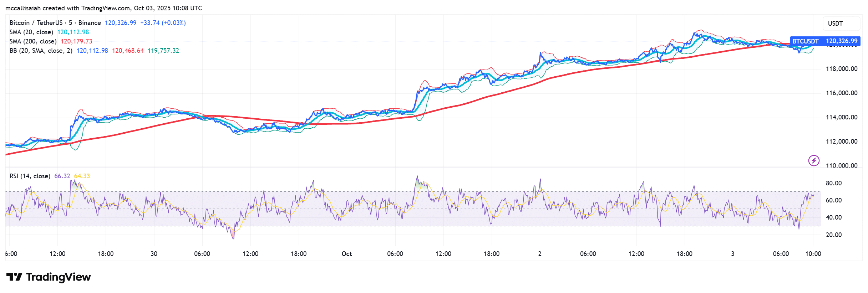Screen dimensions: 868x293
Task: Select the BB (20, SMA, close, 2) legend
Action: pyautogui.click(x=41, y=51)
